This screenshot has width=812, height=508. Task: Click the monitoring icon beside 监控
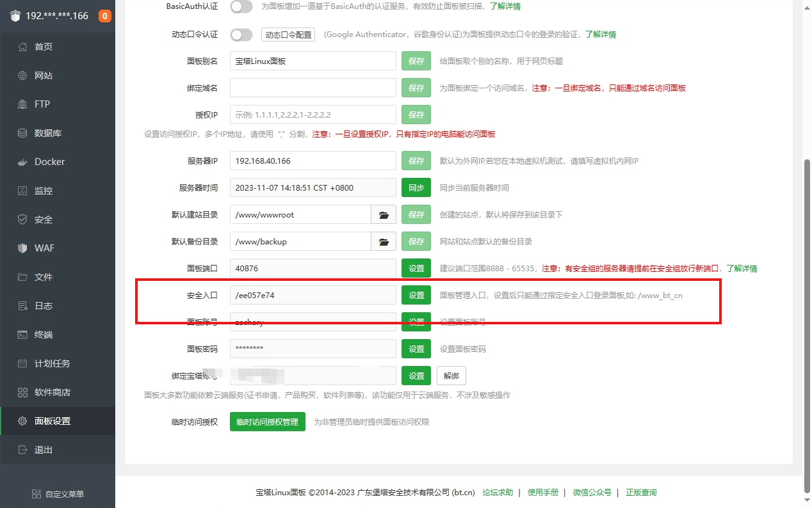click(x=23, y=191)
